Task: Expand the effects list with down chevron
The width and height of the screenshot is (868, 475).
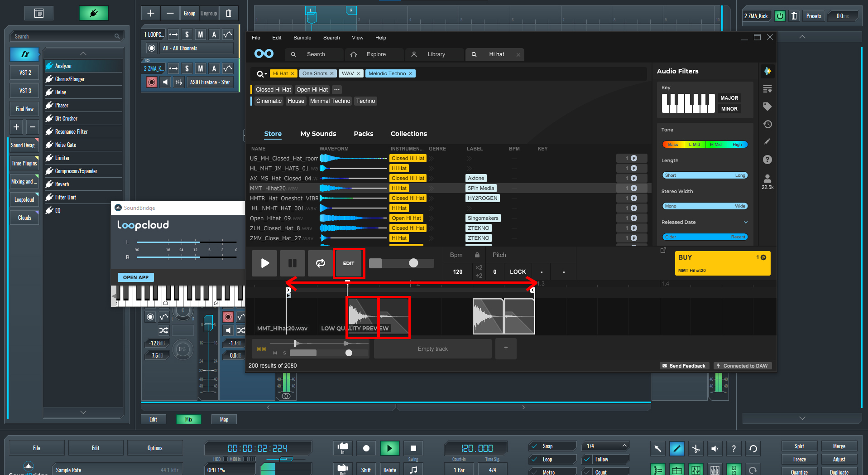Action: click(x=83, y=412)
